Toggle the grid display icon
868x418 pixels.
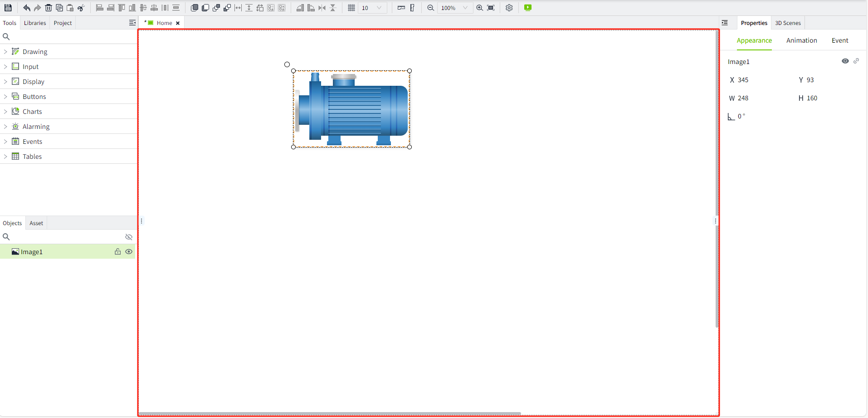351,8
